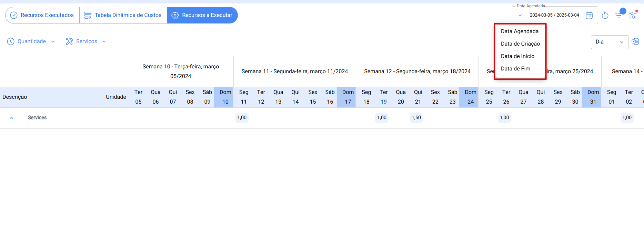
Task: Click the Sáb 30 day header
Action: coord(575,97)
